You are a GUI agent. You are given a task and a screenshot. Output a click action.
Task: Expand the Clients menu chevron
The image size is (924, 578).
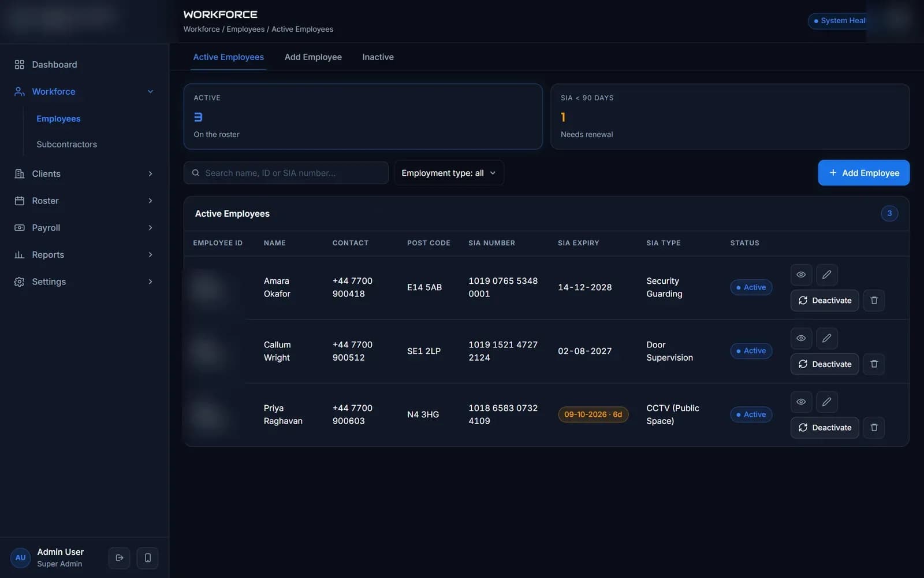coord(150,174)
